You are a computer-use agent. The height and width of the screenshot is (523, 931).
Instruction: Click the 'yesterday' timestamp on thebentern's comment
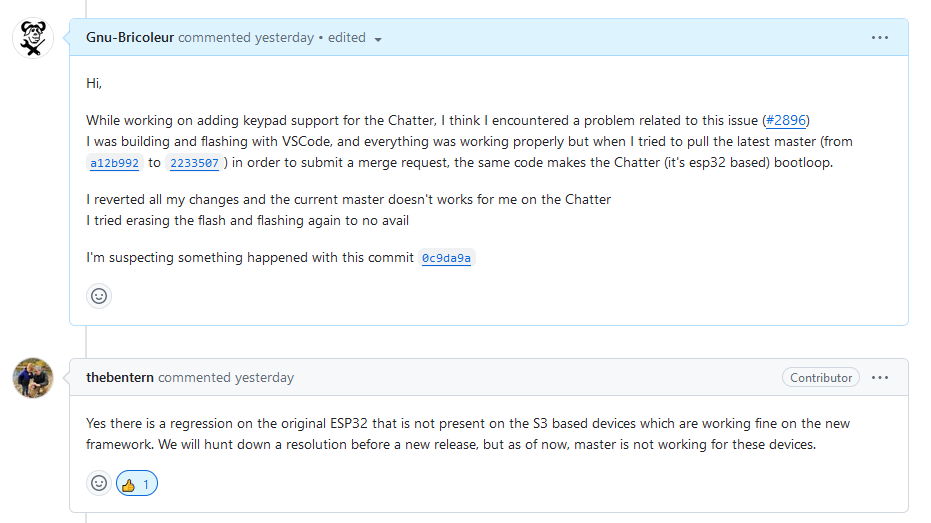coord(264,378)
